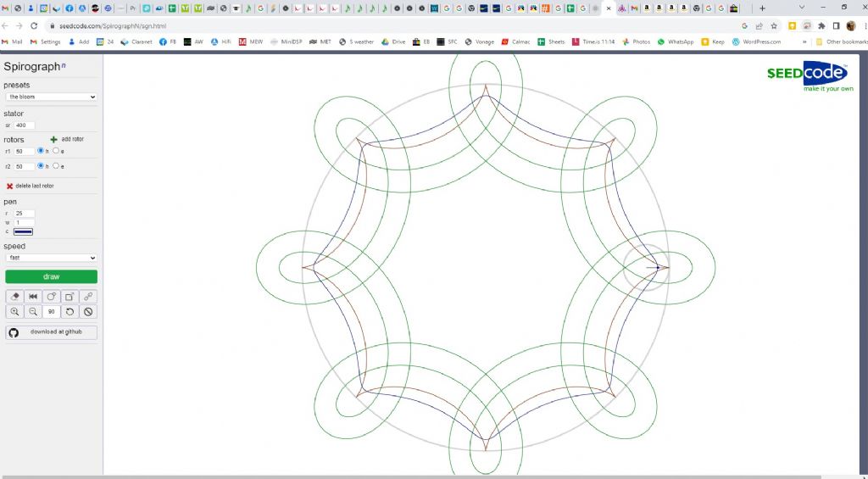Click the download at github button

pyautogui.click(x=51, y=332)
